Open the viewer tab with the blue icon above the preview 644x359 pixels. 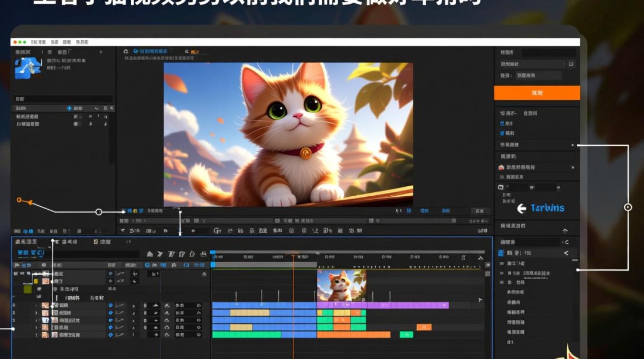[150, 51]
